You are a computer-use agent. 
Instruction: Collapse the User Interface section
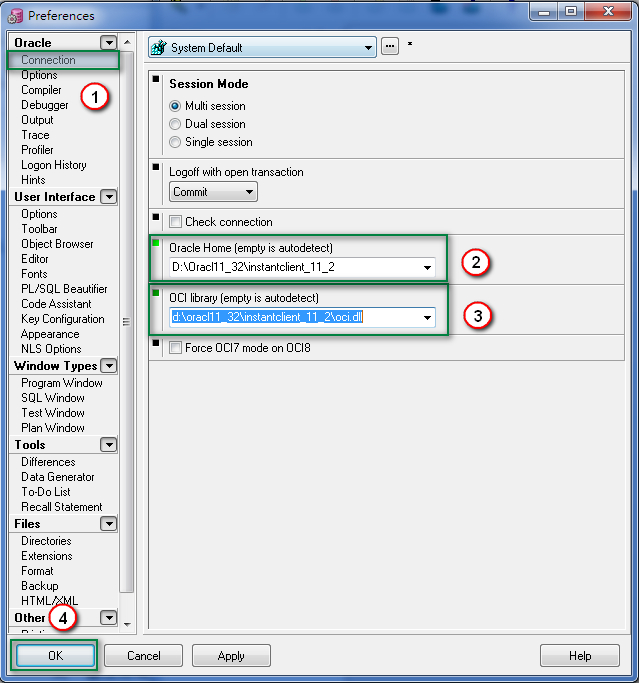point(108,196)
